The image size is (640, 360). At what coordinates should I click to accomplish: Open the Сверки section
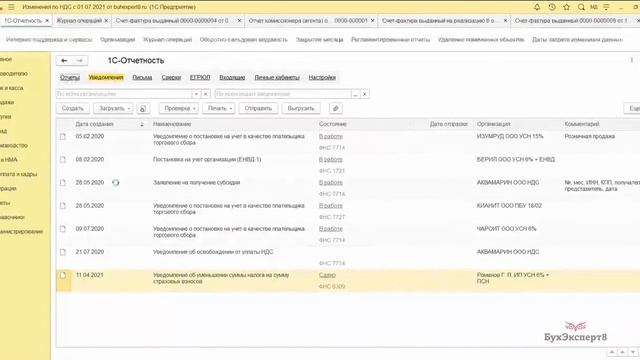pyautogui.click(x=171, y=78)
